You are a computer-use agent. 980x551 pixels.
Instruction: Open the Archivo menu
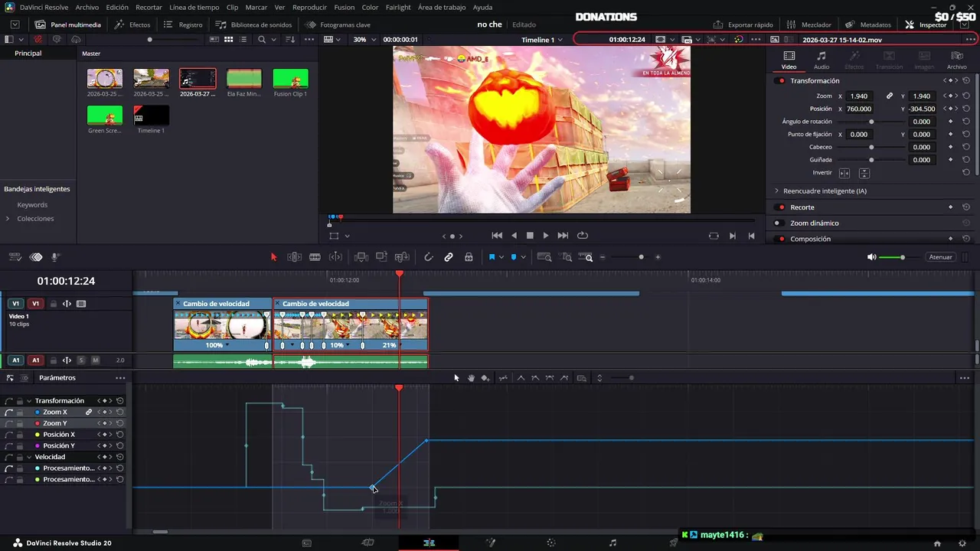87,7
